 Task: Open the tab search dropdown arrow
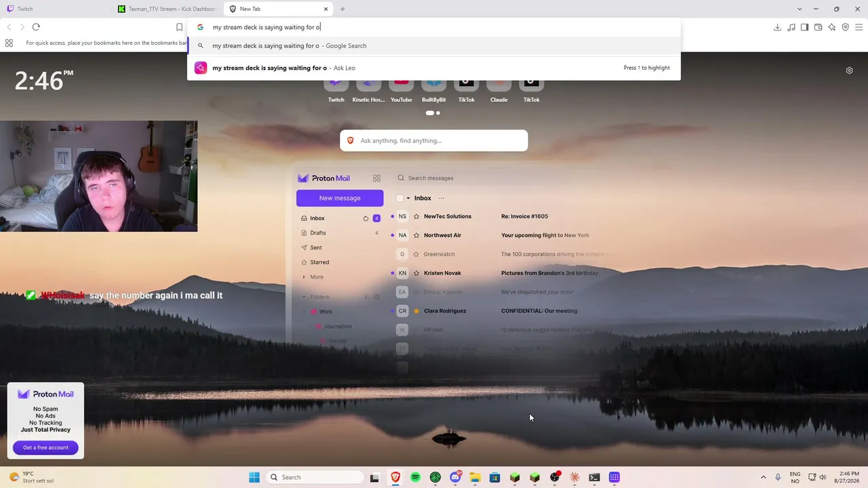click(x=799, y=9)
